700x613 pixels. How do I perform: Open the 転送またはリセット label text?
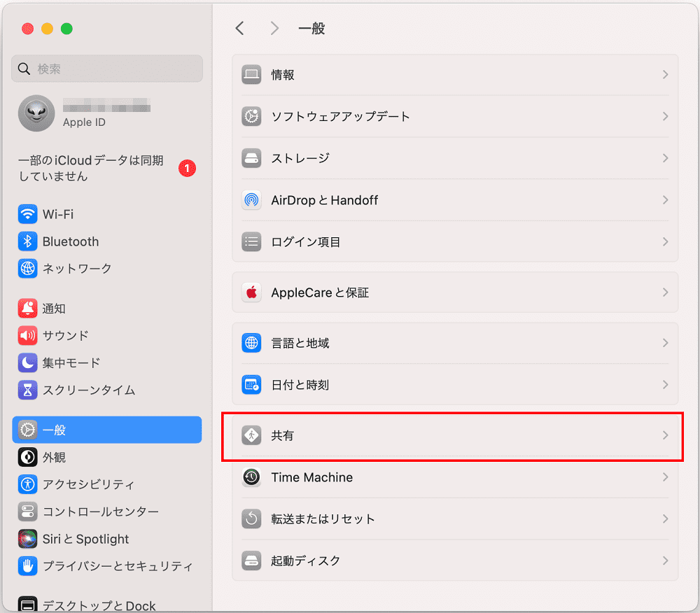click(x=323, y=519)
